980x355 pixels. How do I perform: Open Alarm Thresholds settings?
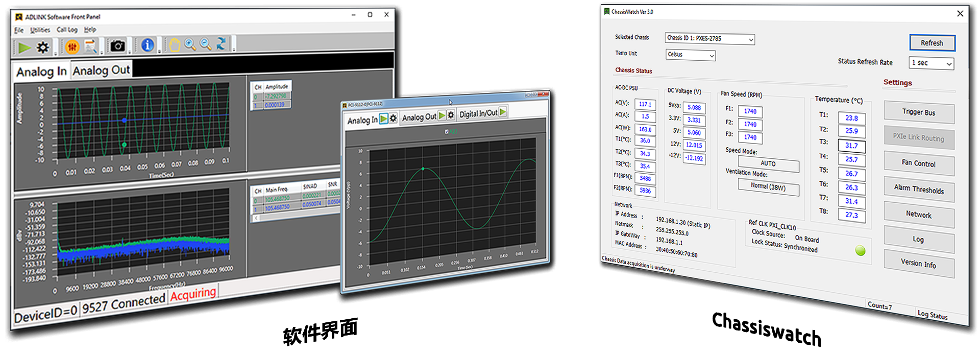tap(919, 189)
